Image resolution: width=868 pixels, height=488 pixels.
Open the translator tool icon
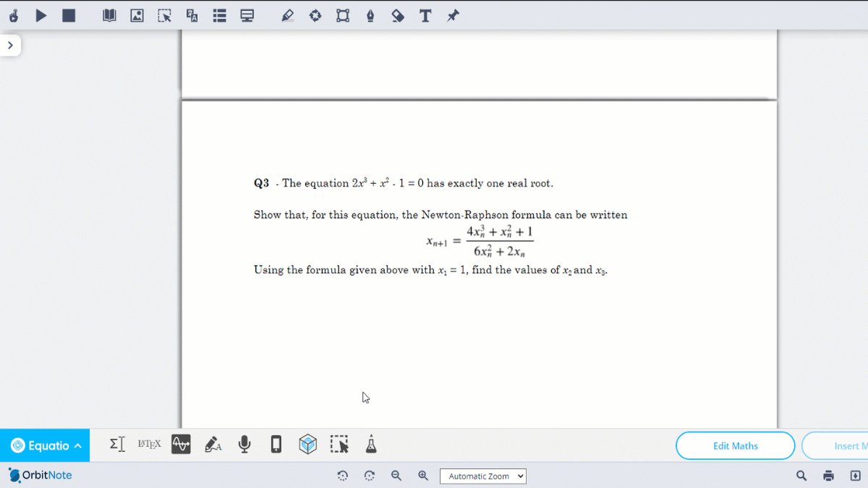(192, 15)
